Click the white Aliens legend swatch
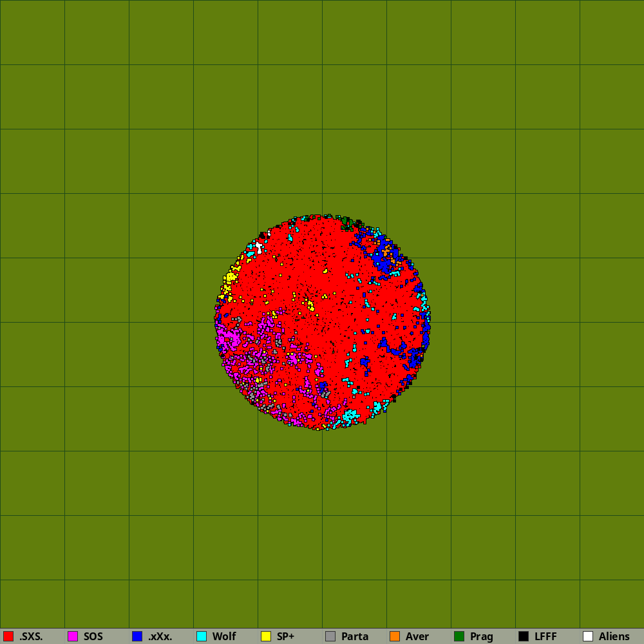Image resolution: width=644 pixels, height=644 pixels. (x=588, y=636)
